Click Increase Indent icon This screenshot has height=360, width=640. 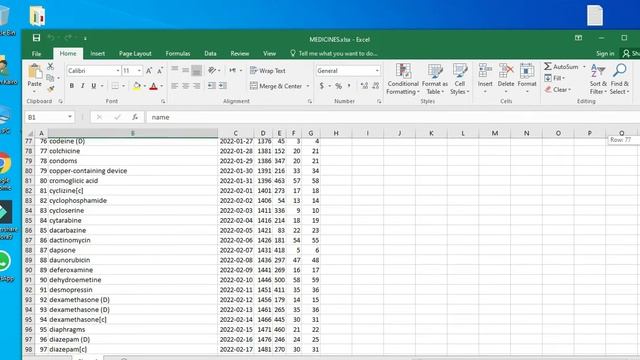point(223,86)
